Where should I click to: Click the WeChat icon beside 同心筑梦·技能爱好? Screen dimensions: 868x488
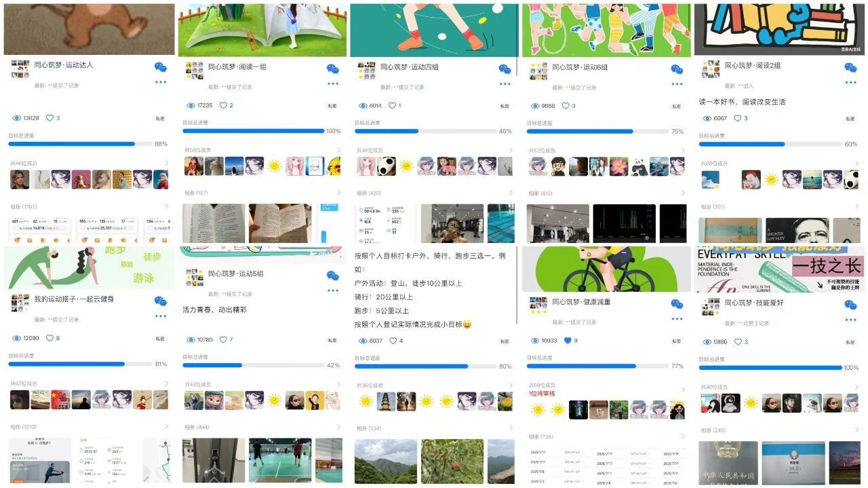pyautogui.click(x=850, y=305)
